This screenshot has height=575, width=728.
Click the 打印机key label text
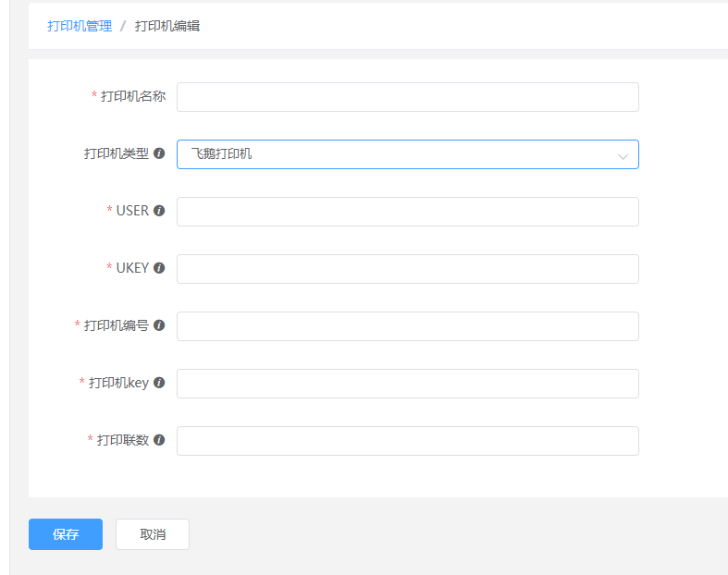(x=118, y=383)
